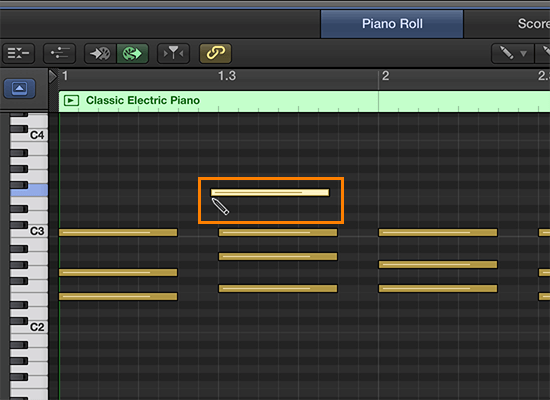This screenshot has height=400, width=550.
Task: Open the automation view button
Action: tap(59, 53)
